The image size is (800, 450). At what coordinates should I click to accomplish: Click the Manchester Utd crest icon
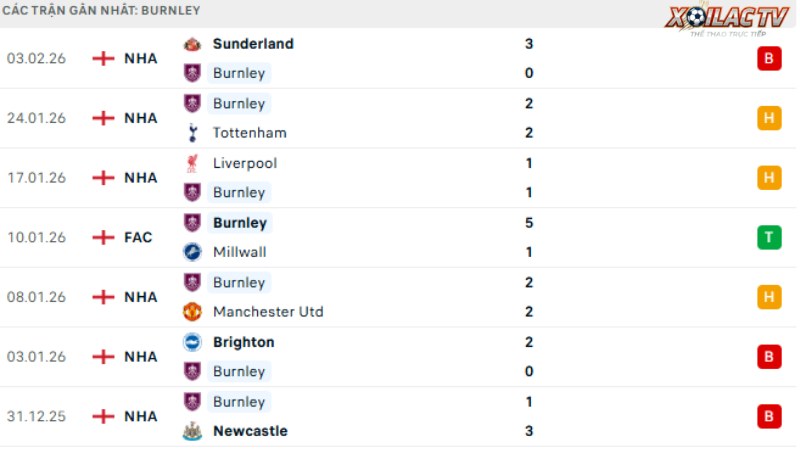tap(192, 312)
